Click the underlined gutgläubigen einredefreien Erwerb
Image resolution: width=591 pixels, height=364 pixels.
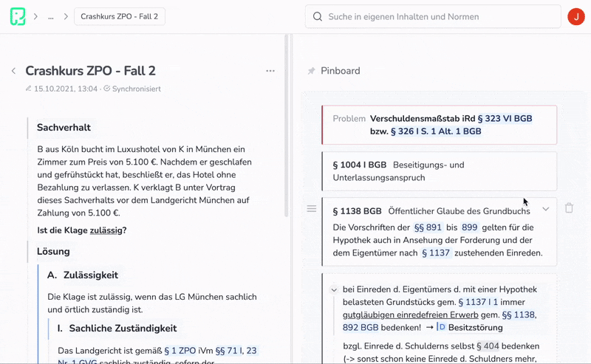pos(411,315)
